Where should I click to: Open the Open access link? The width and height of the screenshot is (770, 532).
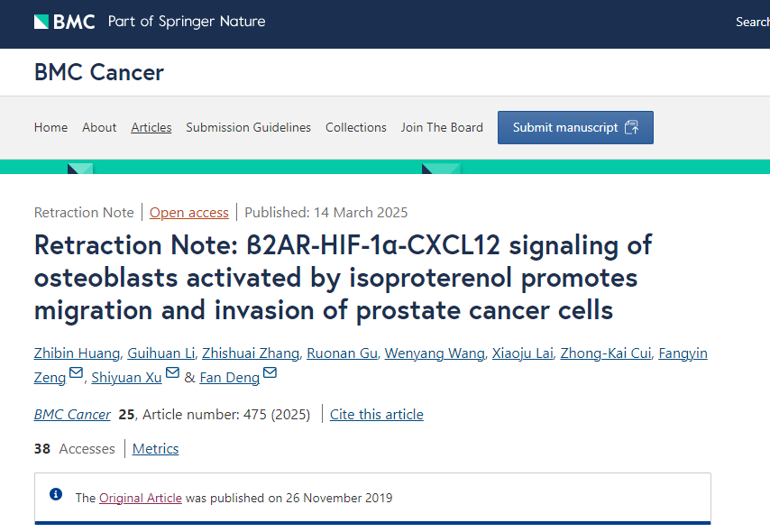pyautogui.click(x=189, y=213)
